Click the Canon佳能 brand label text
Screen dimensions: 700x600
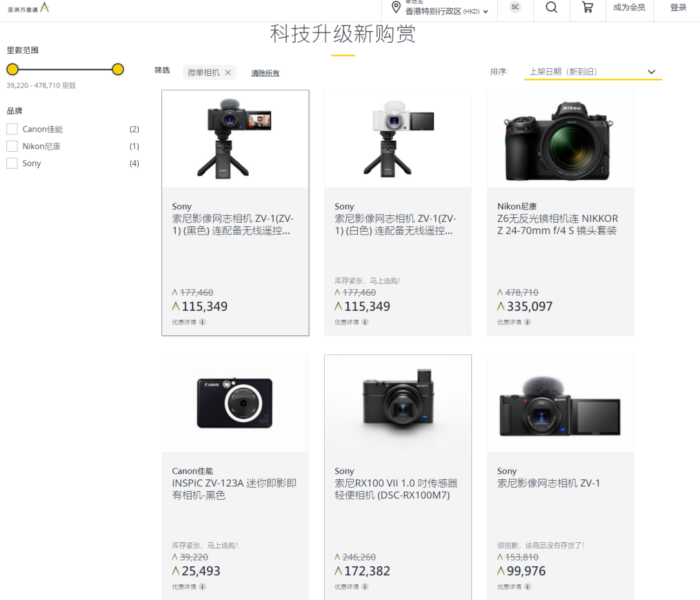point(43,129)
